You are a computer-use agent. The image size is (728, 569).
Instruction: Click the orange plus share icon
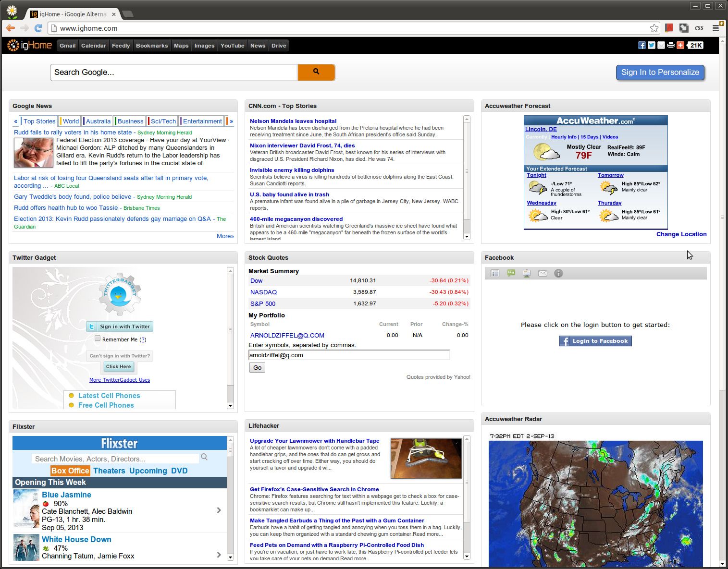pyautogui.click(x=680, y=45)
